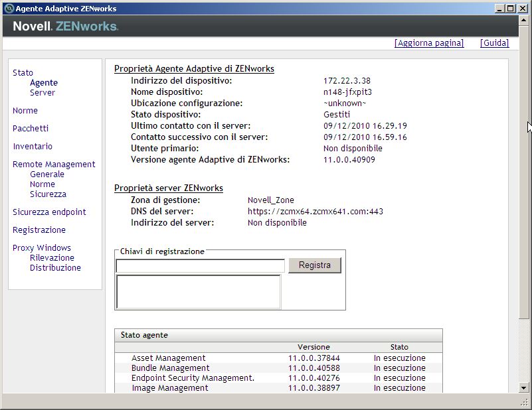Select the Asset Management row

278,358
